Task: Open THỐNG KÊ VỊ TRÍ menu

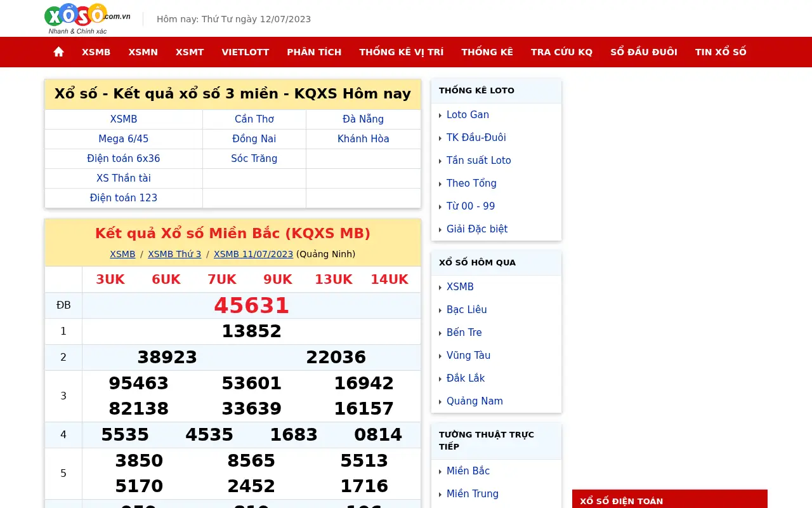Action: click(x=402, y=52)
